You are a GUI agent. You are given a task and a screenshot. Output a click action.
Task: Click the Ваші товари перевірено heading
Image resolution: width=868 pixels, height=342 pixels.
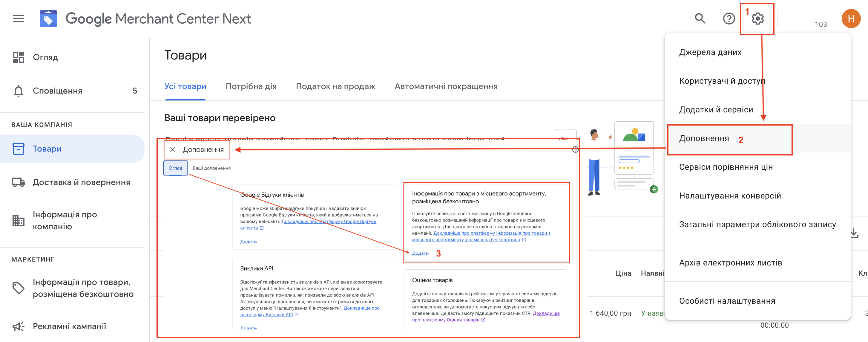220,118
